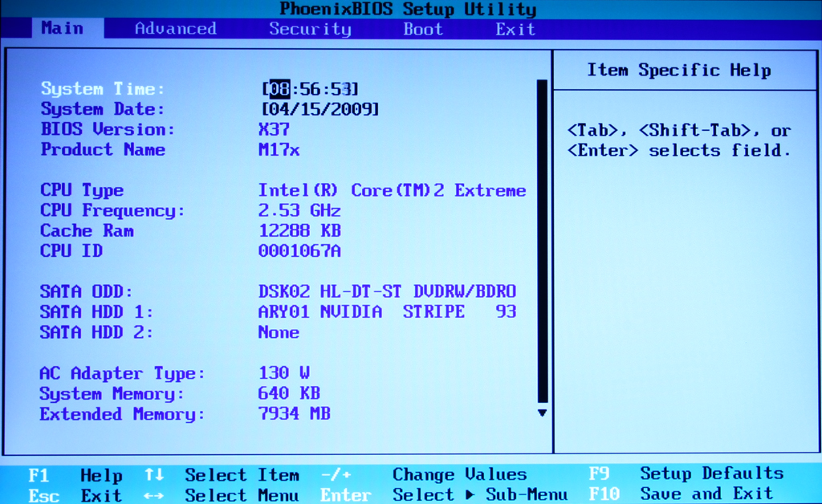Viewport: 822px width, 504px height.
Task: Select the SATA HDD 1 entry
Action: point(96,312)
